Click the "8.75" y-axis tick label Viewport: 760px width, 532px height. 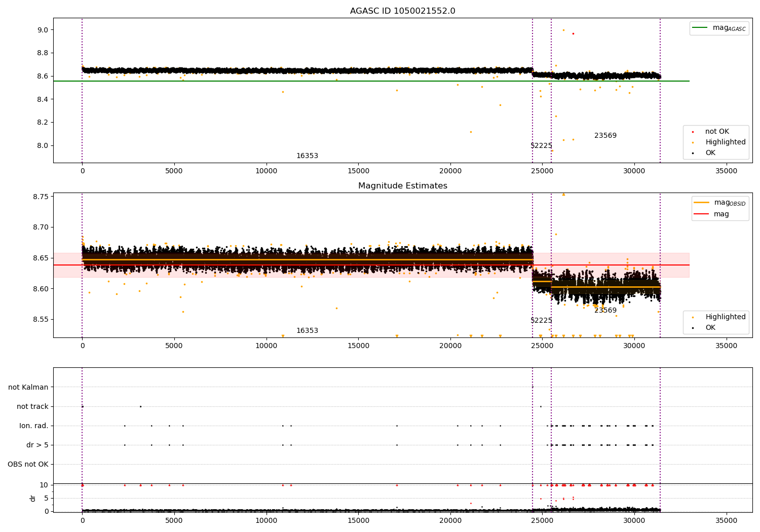(x=41, y=197)
